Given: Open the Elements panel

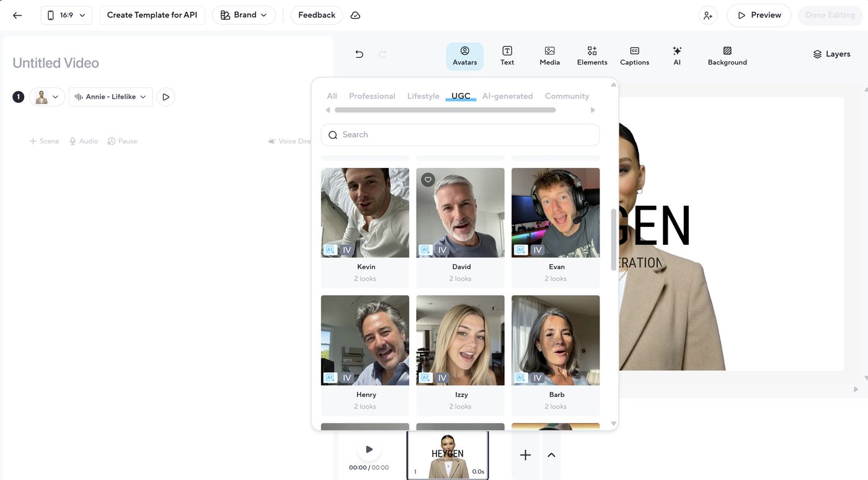Looking at the screenshot, I should click(591, 56).
